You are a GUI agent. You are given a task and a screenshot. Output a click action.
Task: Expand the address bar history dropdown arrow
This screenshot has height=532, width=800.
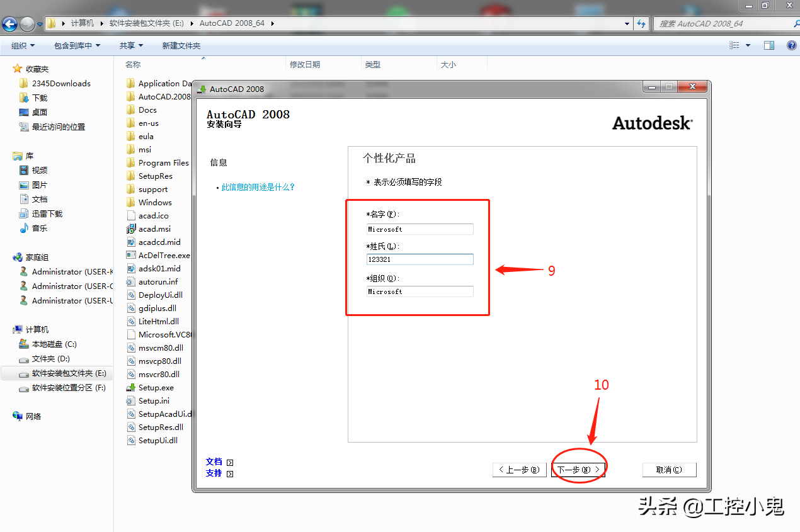(x=627, y=23)
